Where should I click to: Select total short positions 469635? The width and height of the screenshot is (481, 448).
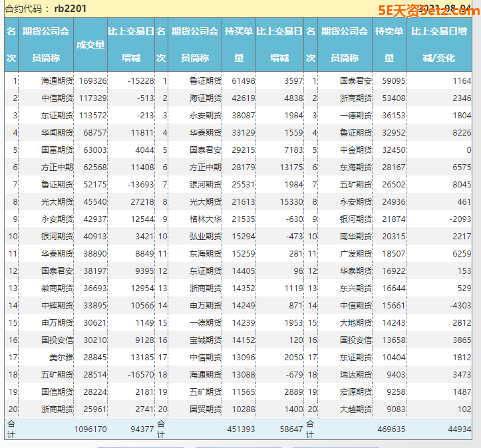[x=391, y=429]
